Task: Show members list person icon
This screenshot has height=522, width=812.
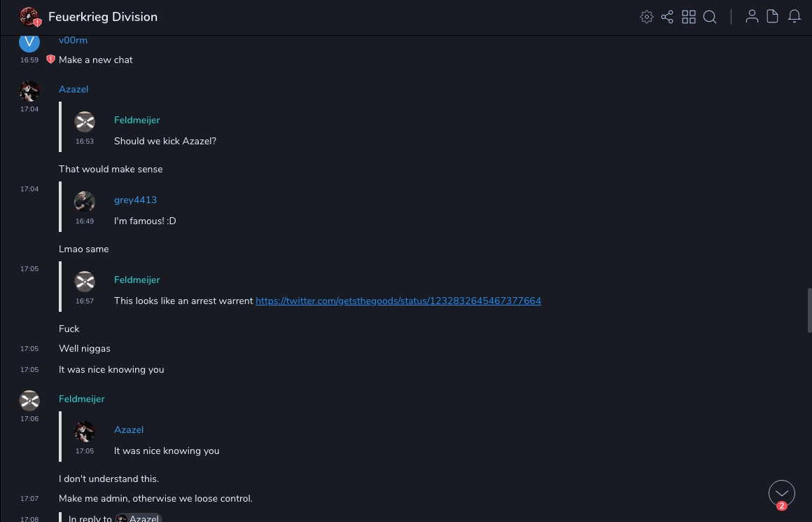Action: click(x=752, y=17)
